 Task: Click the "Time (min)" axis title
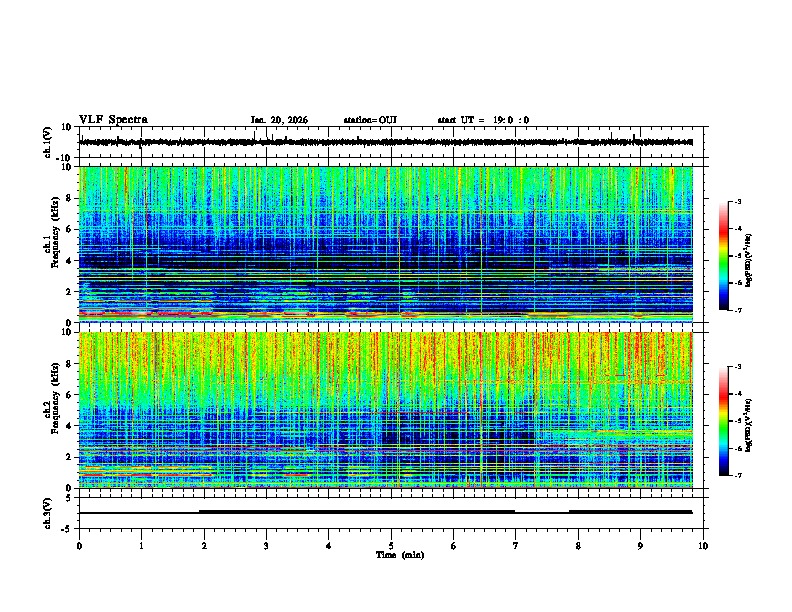[x=400, y=555]
